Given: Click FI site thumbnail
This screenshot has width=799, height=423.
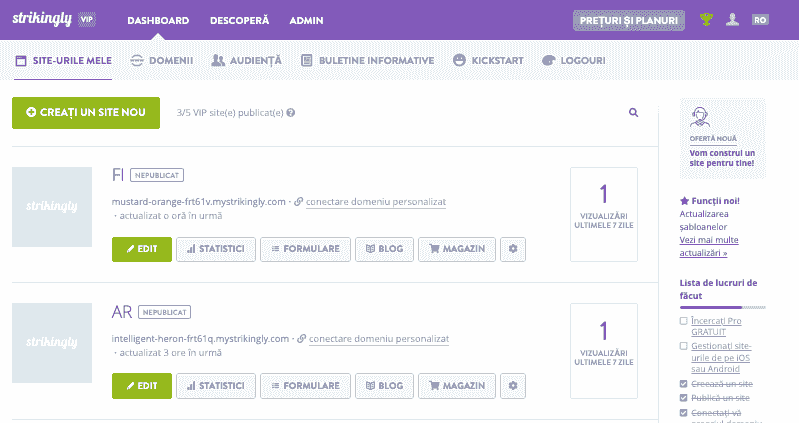Looking at the screenshot, I should click(x=52, y=207).
